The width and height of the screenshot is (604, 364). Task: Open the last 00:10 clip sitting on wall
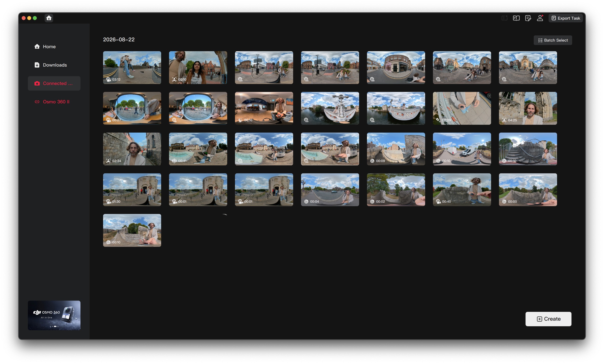(x=132, y=230)
